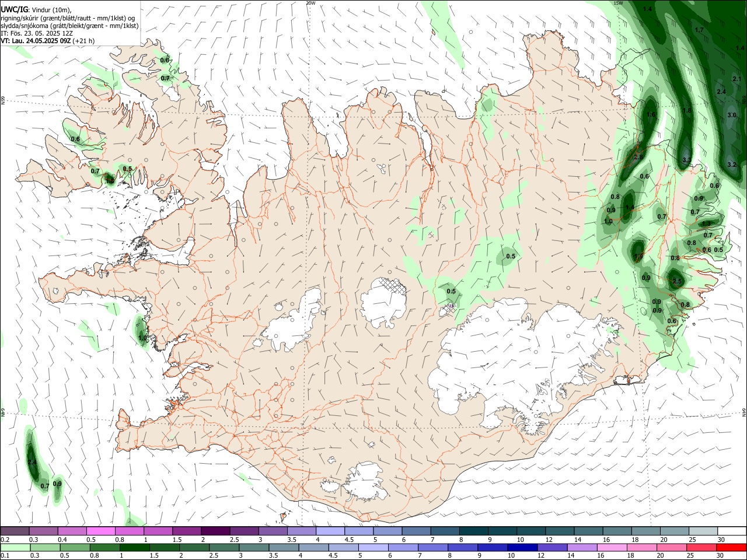
Task: Pick the royal blue 9 swatch in bottom row
Action: click(x=493, y=548)
